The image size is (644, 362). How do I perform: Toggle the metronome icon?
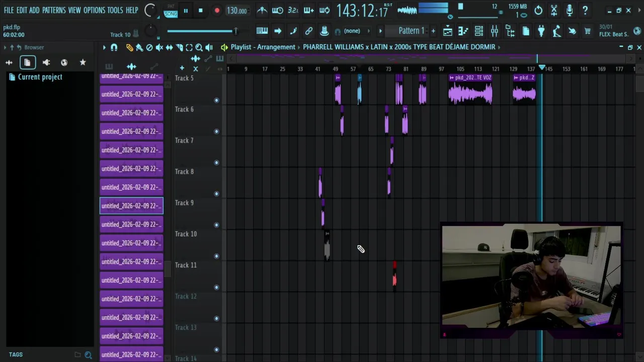click(262, 10)
